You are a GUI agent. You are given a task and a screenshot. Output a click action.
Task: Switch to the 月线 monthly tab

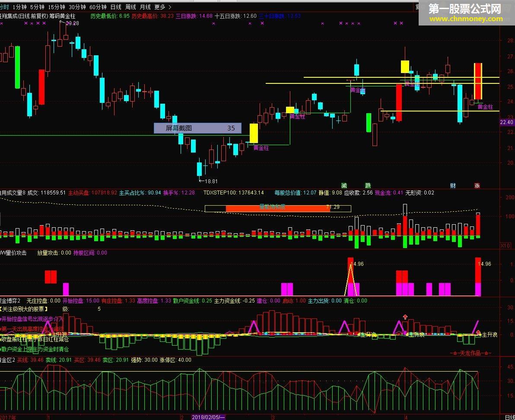pos(145,7)
